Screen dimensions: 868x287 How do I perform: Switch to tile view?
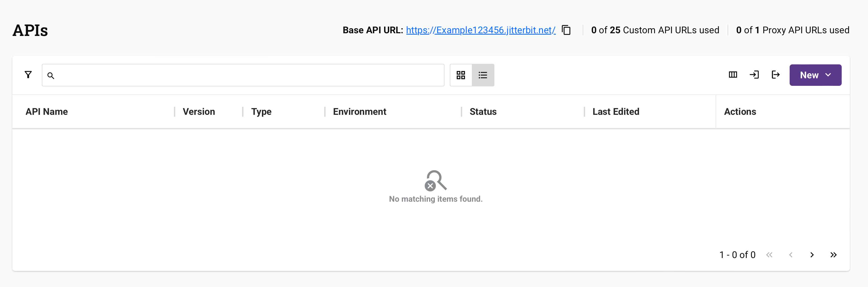[x=461, y=75]
